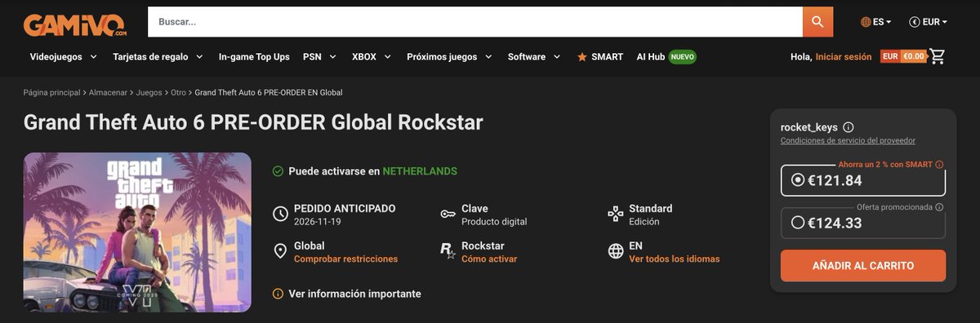Click the key icon beside Clave
Viewport: 980px width, 323px height.
(448, 215)
